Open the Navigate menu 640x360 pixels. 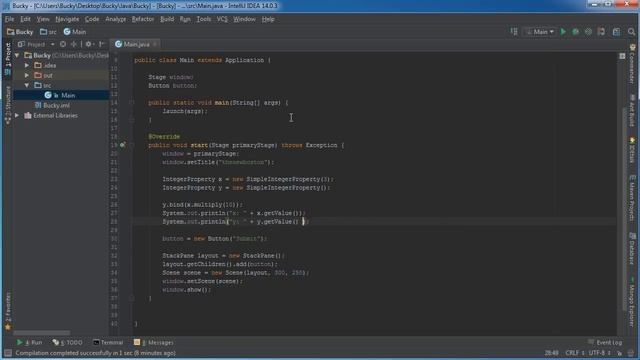(x=67, y=19)
